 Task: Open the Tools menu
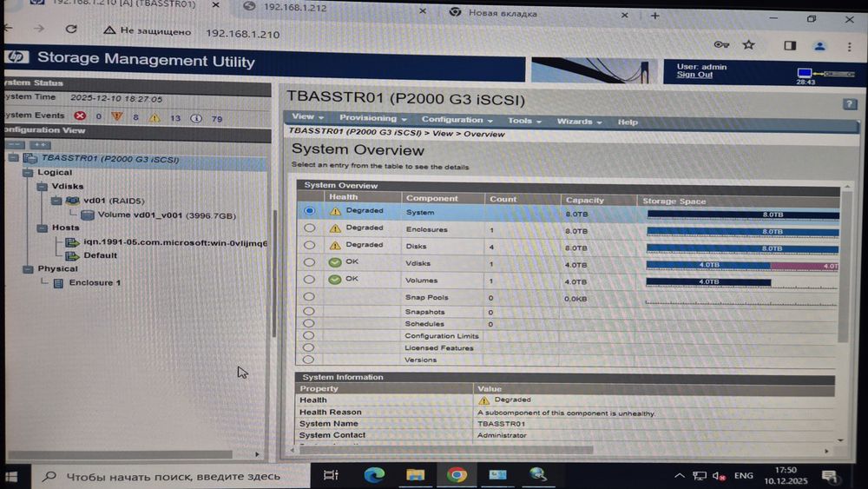tap(524, 121)
